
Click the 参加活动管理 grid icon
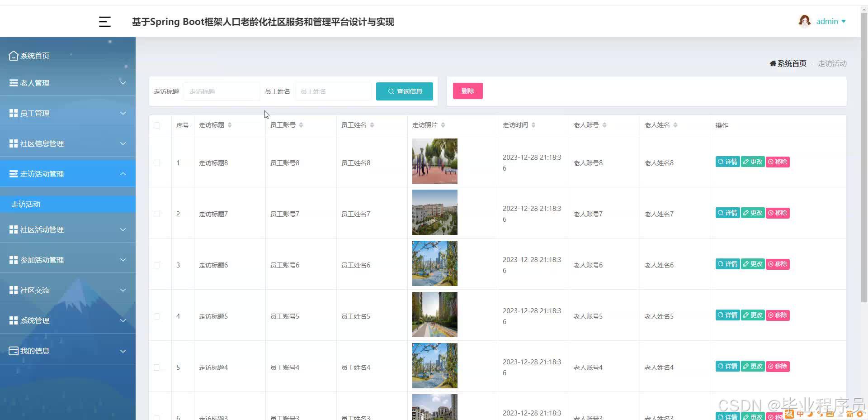14,260
